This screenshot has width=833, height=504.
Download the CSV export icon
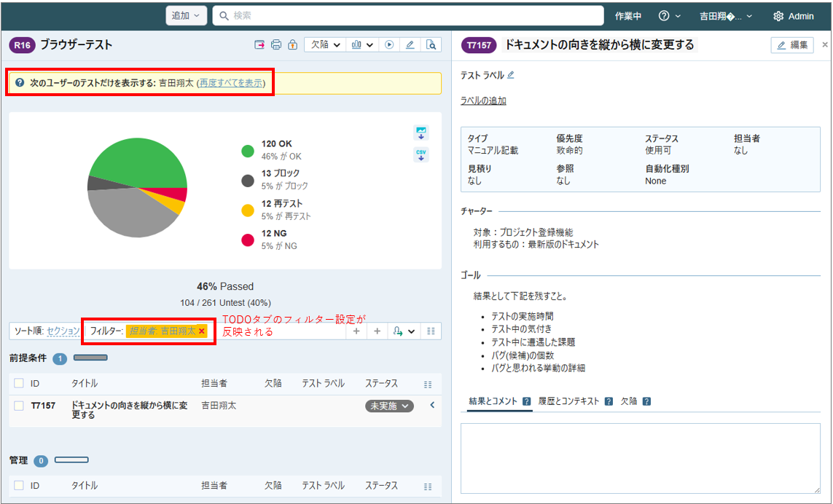coord(421,154)
